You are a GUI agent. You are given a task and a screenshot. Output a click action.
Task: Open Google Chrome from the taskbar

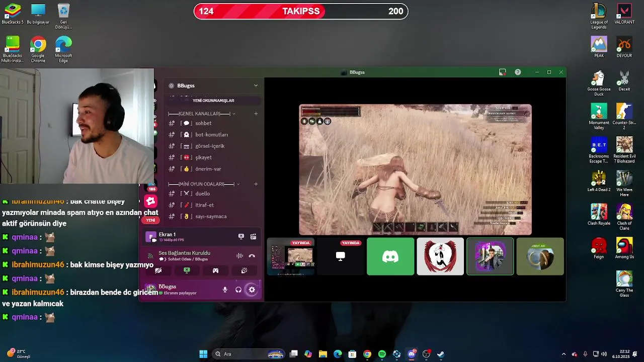click(x=367, y=354)
